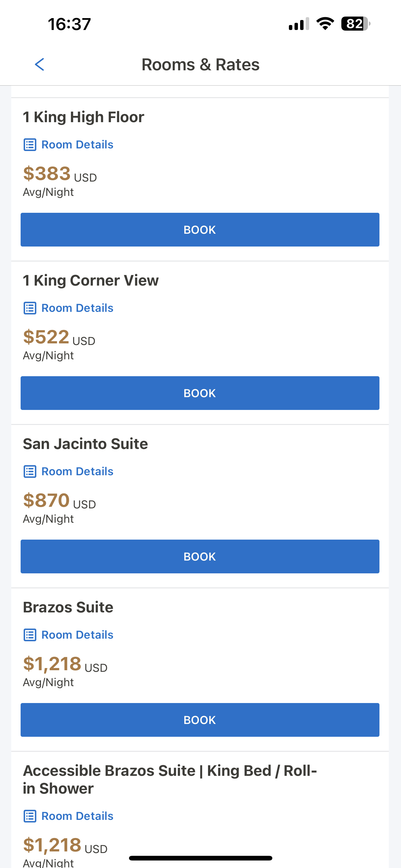Book the 1 King High Floor room

(x=200, y=230)
